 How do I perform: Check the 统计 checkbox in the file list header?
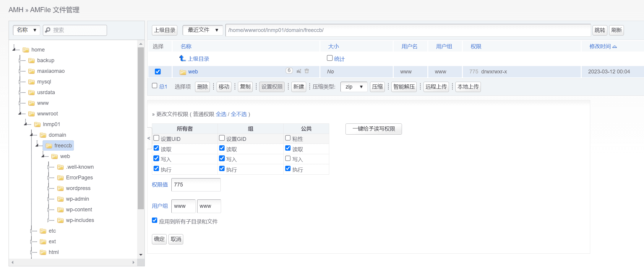click(x=330, y=58)
